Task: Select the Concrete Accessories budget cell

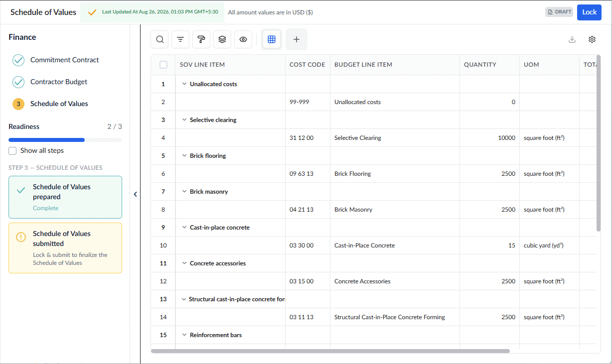Action: point(395,281)
